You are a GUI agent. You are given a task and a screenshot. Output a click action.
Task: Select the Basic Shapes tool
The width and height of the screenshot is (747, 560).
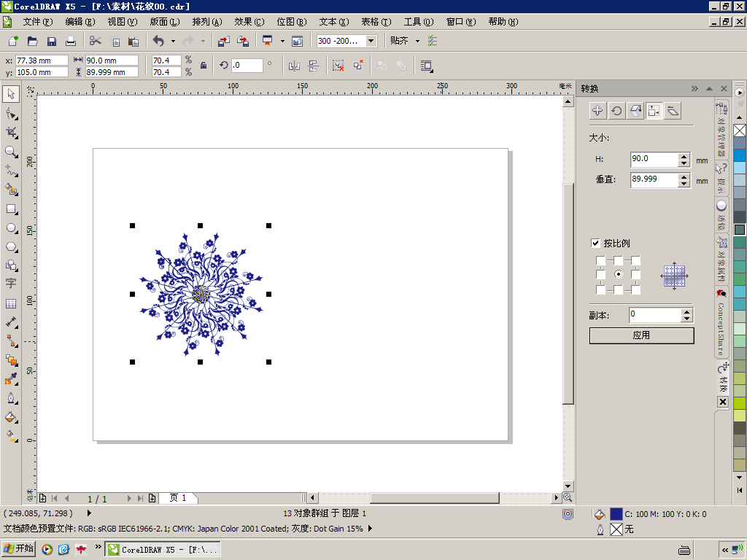coord(11,265)
